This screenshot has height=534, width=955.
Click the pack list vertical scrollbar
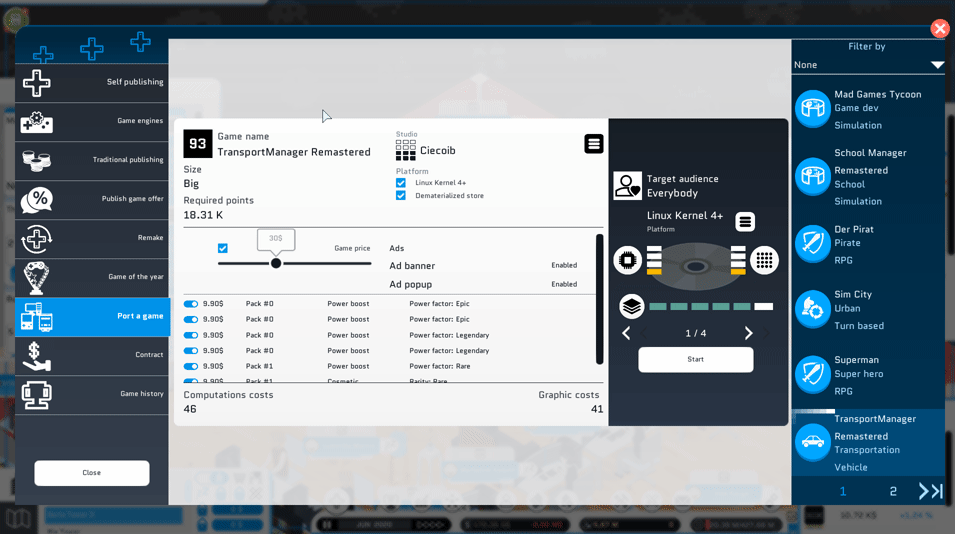pos(600,299)
